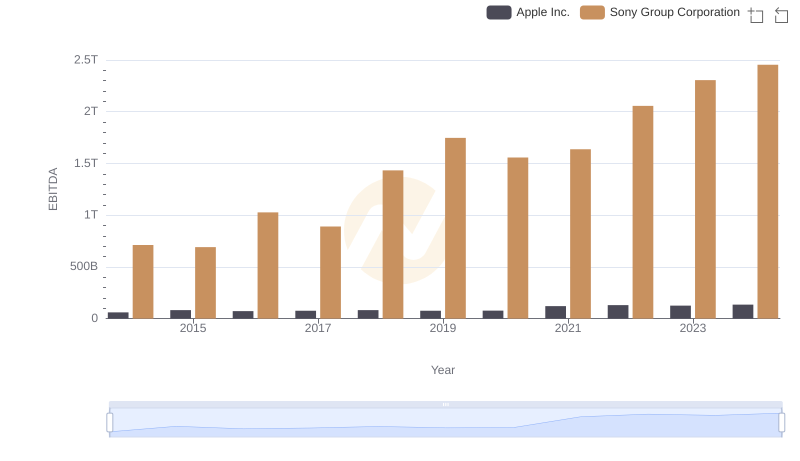The height and width of the screenshot is (461, 800).
Task: Click the 2T y-axis label
Action: point(91,111)
